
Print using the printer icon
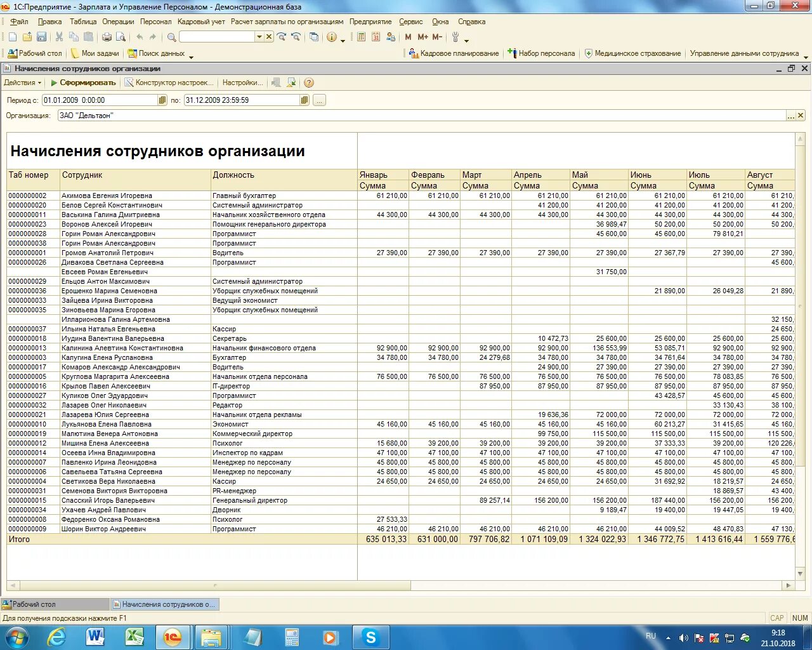pyautogui.click(x=107, y=37)
